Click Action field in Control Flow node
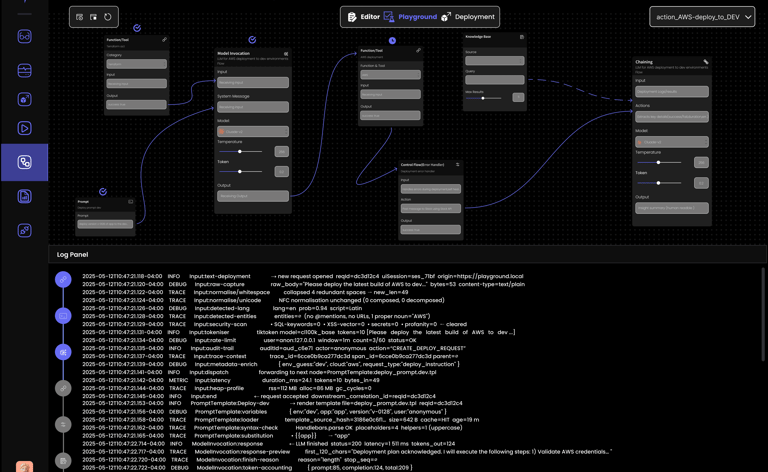This screenshot has height=472, width=768. pos(431,209)
